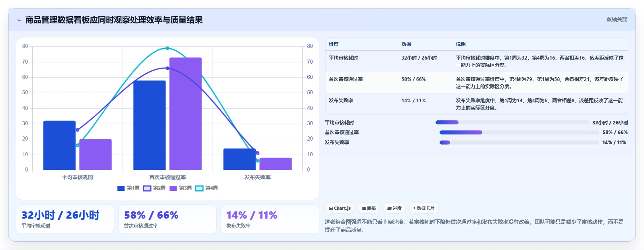Image resolution: width=644 pixels, height=250 pixels.
Task: Click the 第1周 blue bar for 发布失败率
Action: click(x=240, y=159)
